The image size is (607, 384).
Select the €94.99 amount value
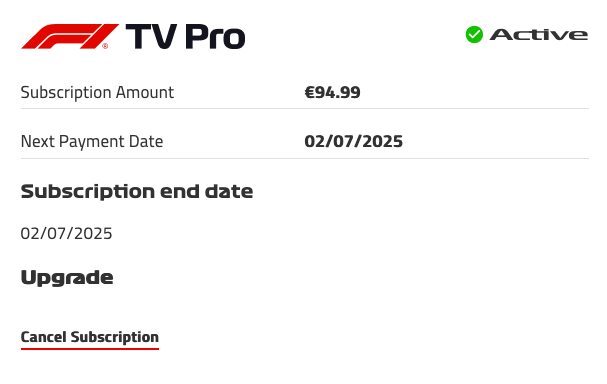coord(333,93)
